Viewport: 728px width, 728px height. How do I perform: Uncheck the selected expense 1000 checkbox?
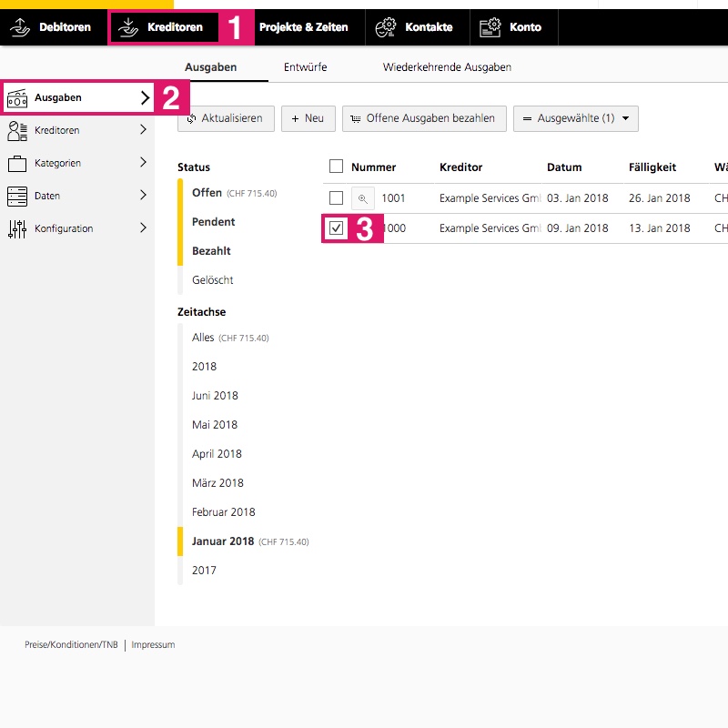tap(336, 228)
